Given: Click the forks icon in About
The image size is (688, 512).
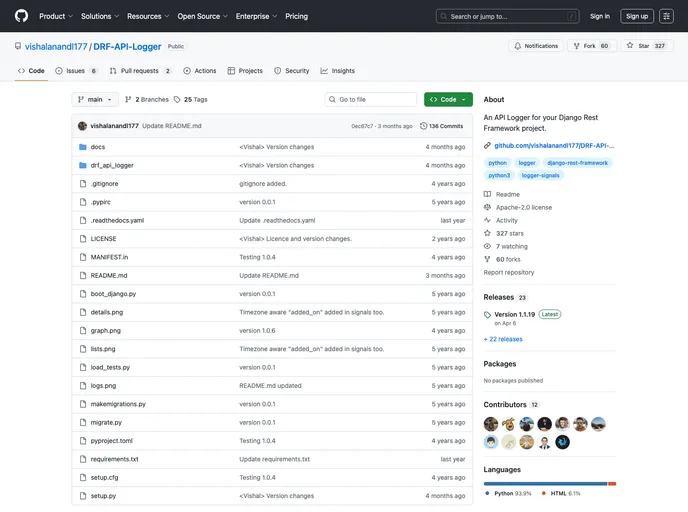Looking at the screenshot, I should (x=487, y=259).
